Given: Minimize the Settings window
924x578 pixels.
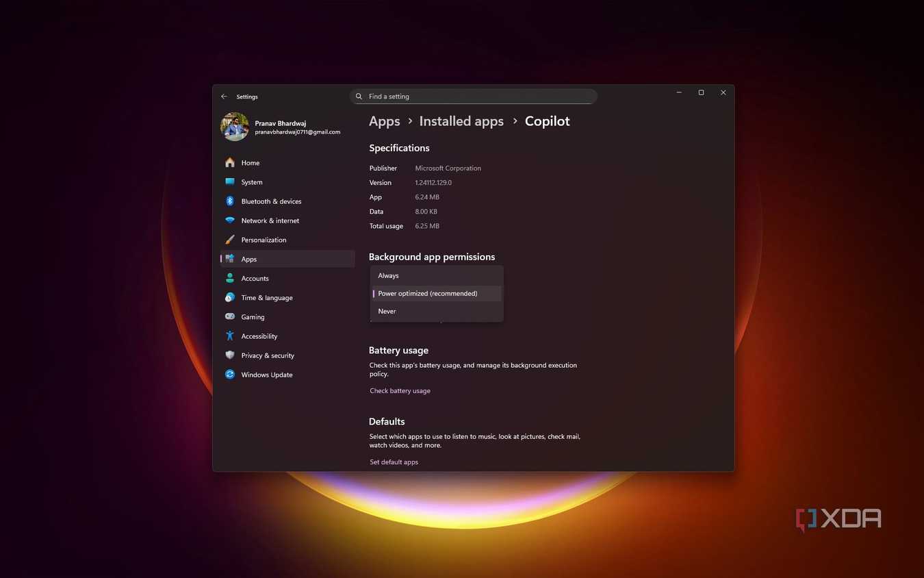Looking at the screenshot, I should tap(679, 92).
